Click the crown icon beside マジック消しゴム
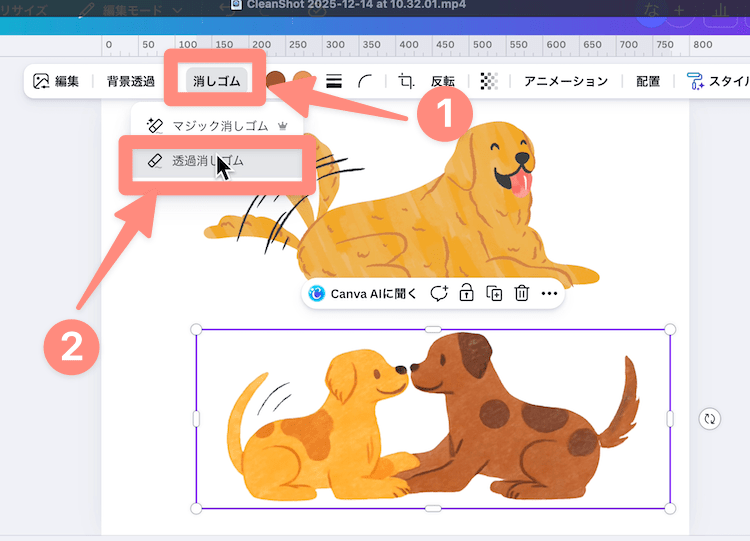This screenshot has width=750, height=541. click(283, 126)
